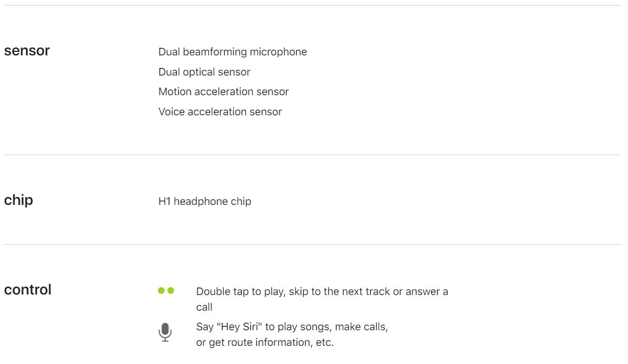Click the divider between sensor and chip
The image size is (628, 364).
(x=312, y=155)
